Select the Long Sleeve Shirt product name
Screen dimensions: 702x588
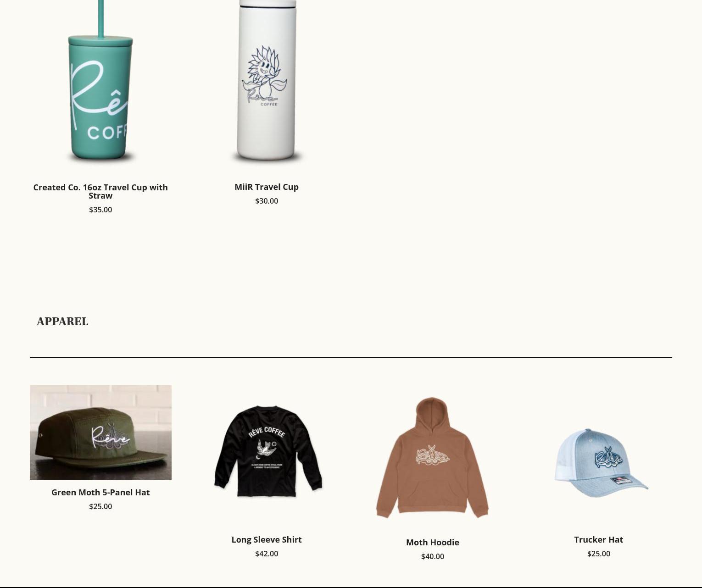pos(267,539)
